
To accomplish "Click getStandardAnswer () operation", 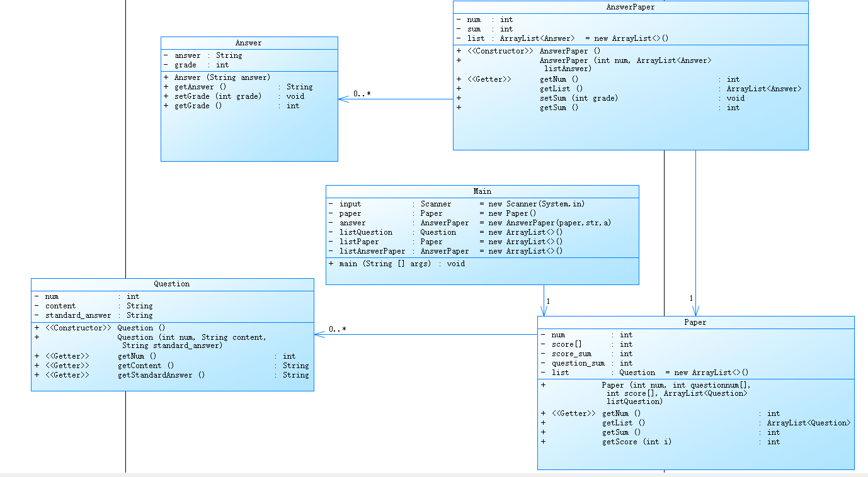I will point(171,375).
